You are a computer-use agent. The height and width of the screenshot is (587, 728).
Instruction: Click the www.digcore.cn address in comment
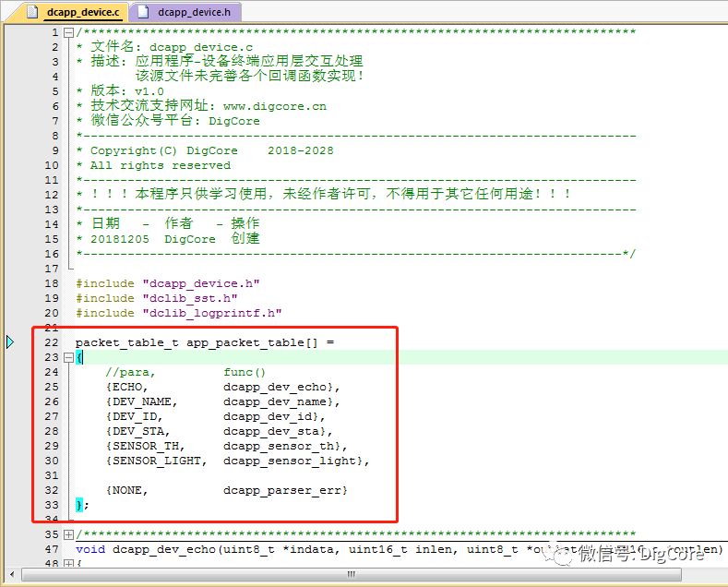click(275, 106)
